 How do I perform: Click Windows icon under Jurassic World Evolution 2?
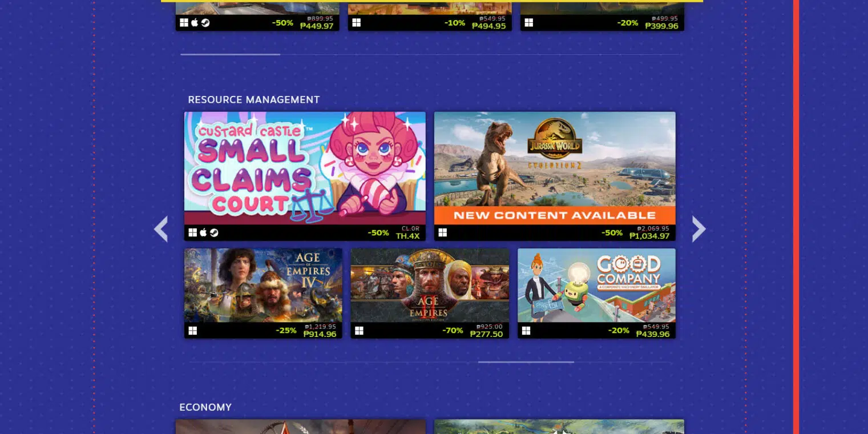[443, 233]
